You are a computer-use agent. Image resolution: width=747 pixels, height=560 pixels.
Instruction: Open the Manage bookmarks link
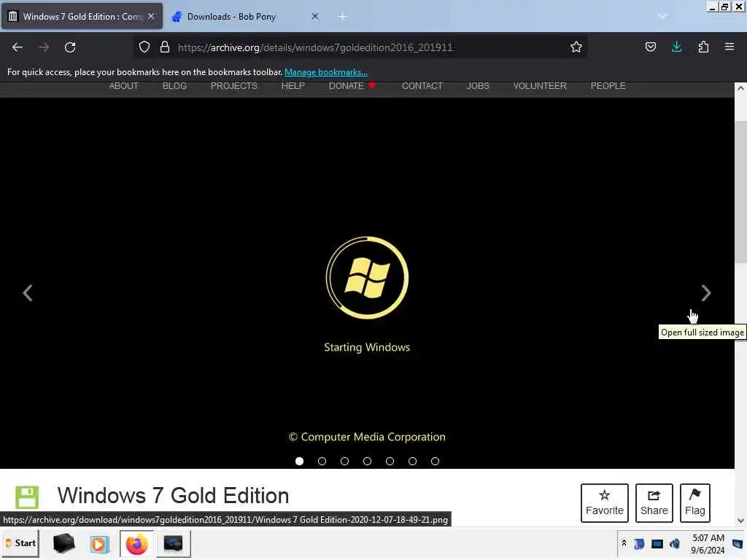(326, 72)
